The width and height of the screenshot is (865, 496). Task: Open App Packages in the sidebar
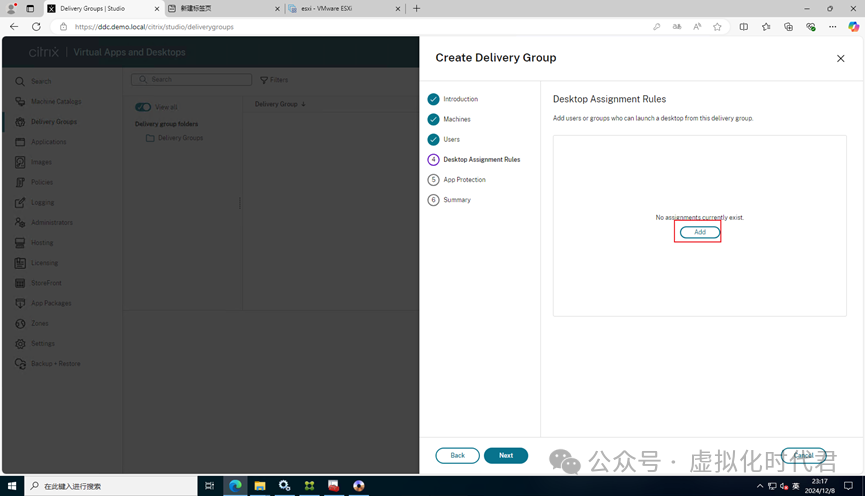click(43, 303)
